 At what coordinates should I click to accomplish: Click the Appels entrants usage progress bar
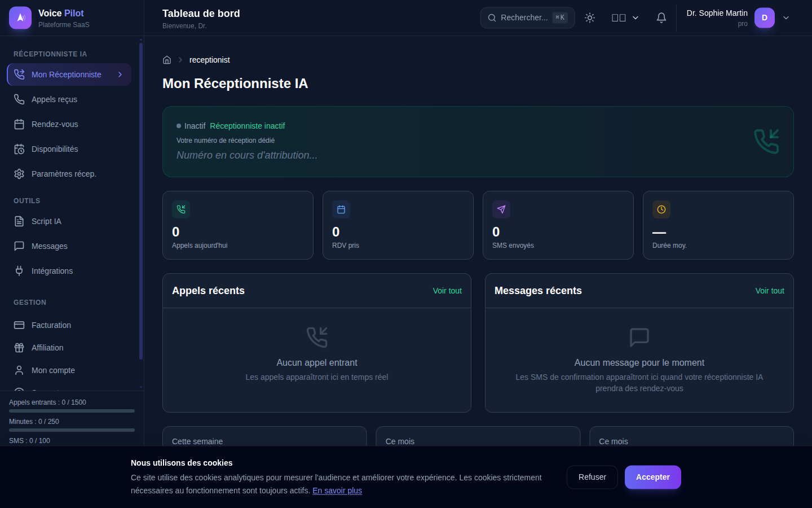[x=72, y=411]
